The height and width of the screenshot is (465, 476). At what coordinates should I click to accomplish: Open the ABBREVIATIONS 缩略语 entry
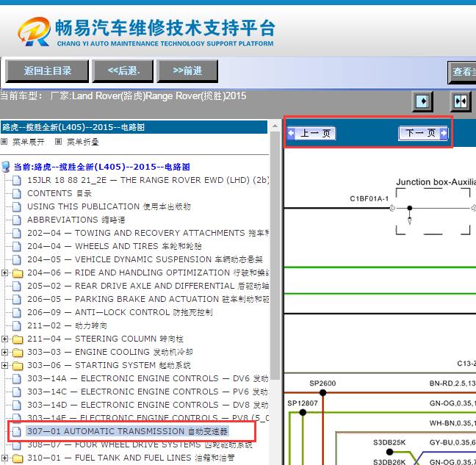click(76, 220)
